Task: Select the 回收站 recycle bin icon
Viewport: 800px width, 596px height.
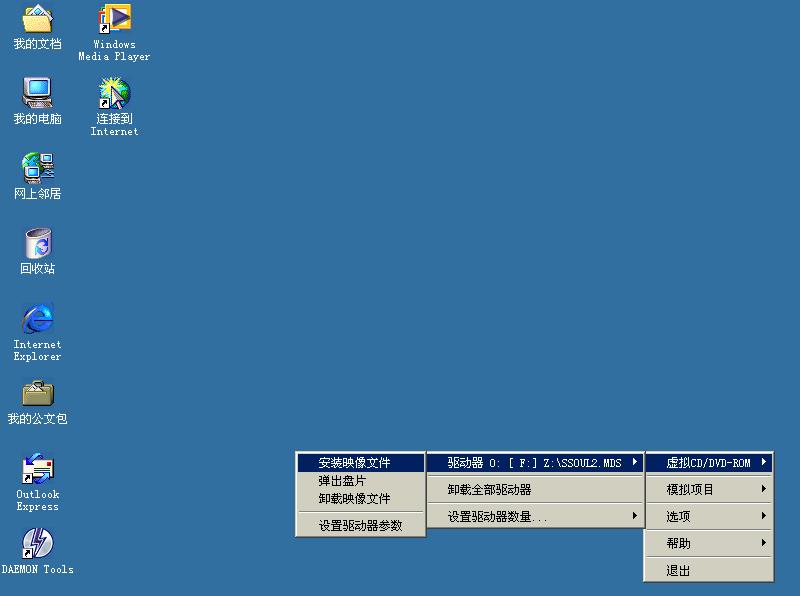Action: click(37, 251)
